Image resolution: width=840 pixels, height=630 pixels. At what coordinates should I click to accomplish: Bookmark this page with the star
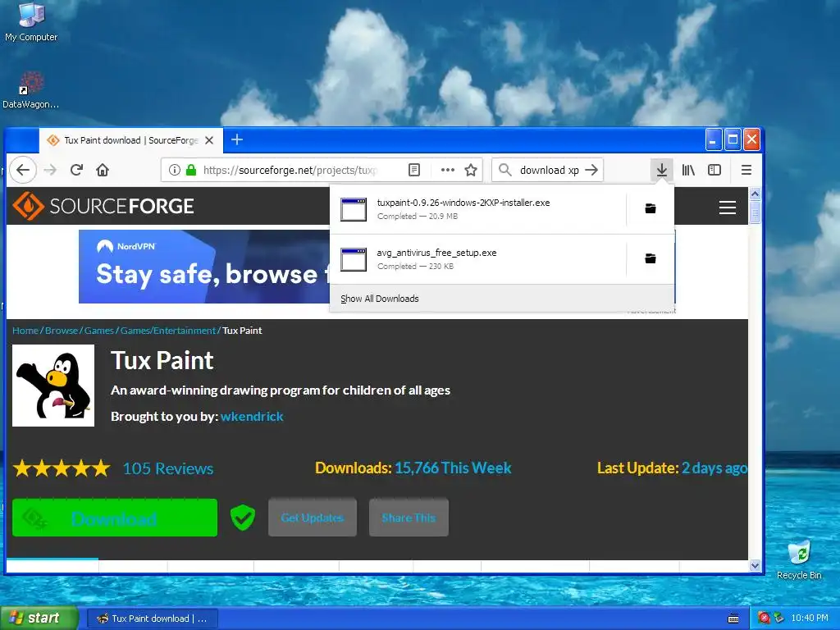471,170
